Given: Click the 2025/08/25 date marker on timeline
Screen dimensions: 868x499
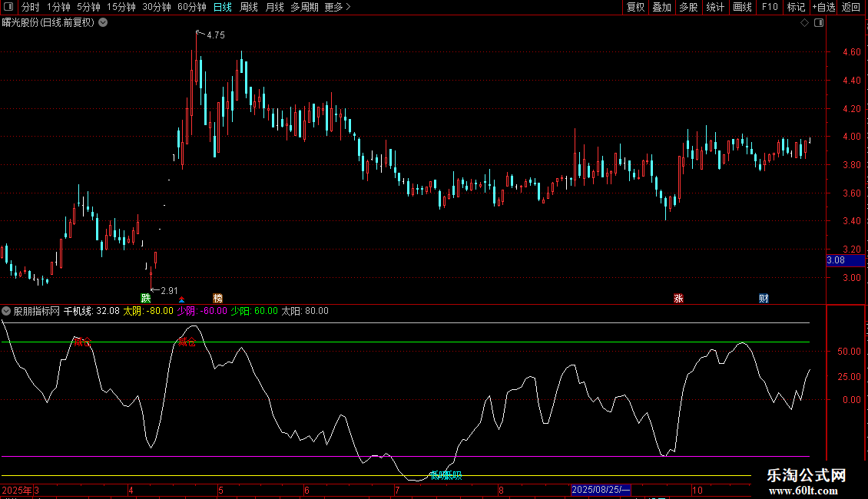Looking at the screenshot, I should [601, 490].
